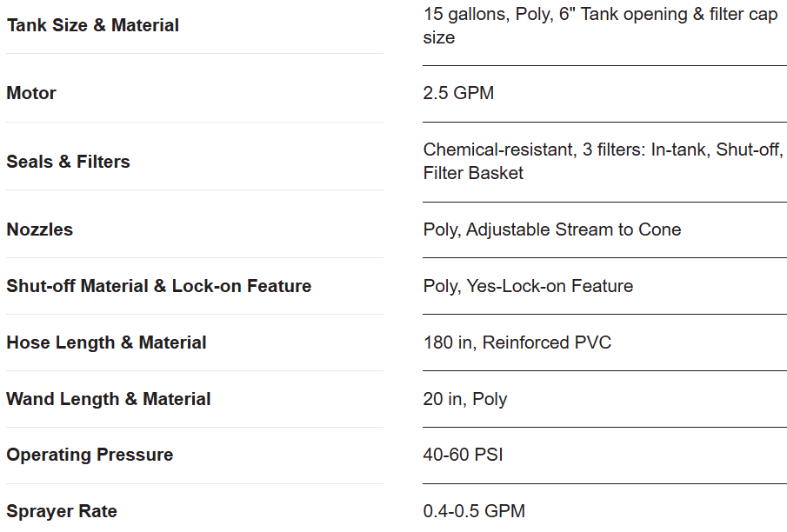Select the Sprayer Rate label
The width and height of the screenshot is (787, 532).
click(62, 511)
